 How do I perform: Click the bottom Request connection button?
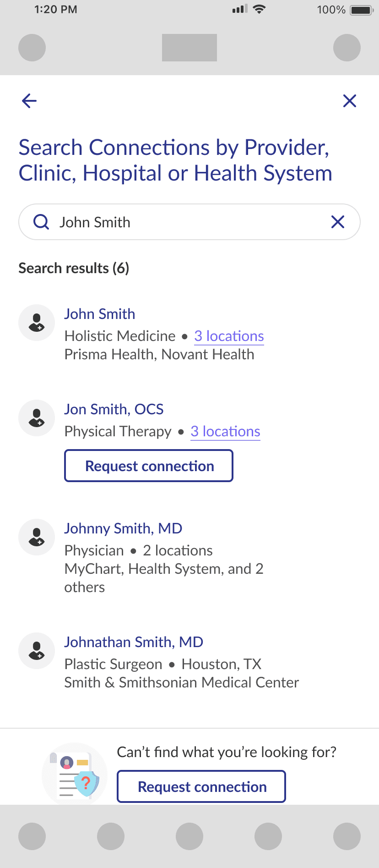pyautogui.click(x=201, y=786)
